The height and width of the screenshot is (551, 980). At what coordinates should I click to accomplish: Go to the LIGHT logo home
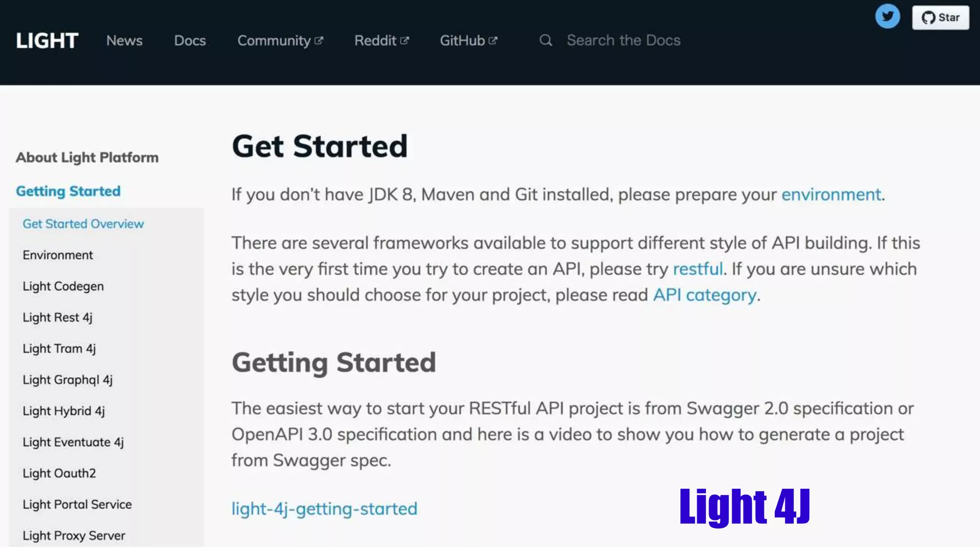pyautogui.click(x=47, y=41)
